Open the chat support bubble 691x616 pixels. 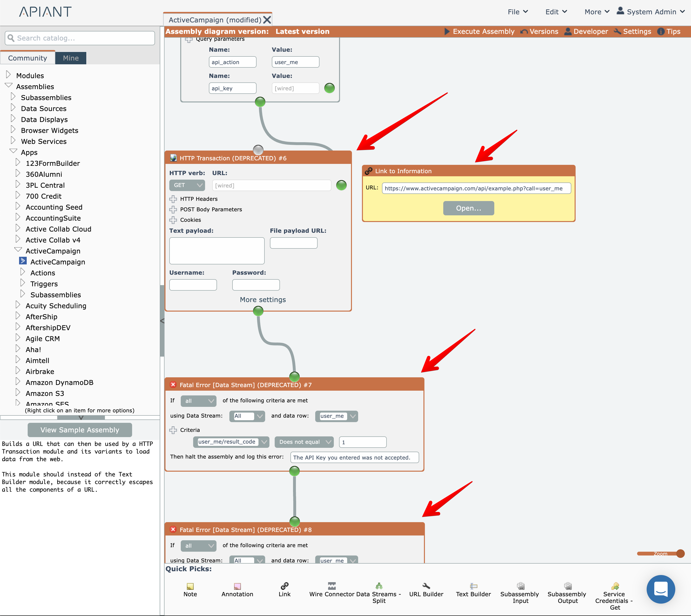(x=660, y=589)
